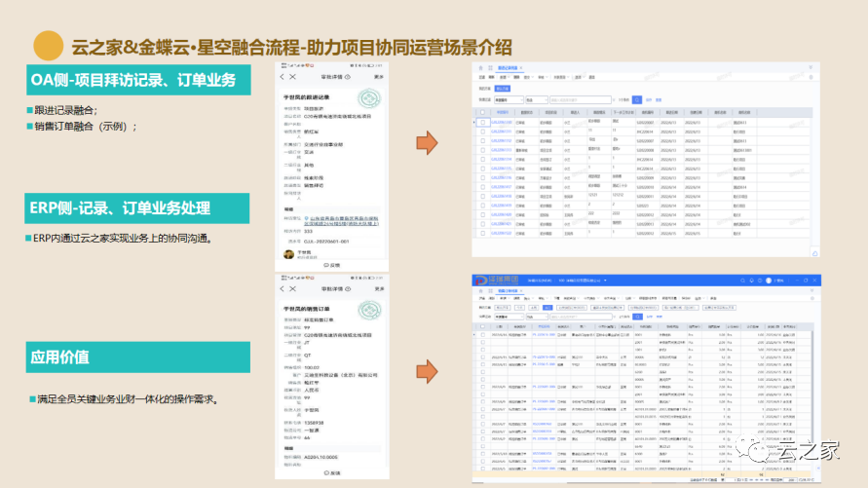Tick select-all header checkbox in 销售订单列表 grid
Screen dimensions: 868x488
coord(482,326)
